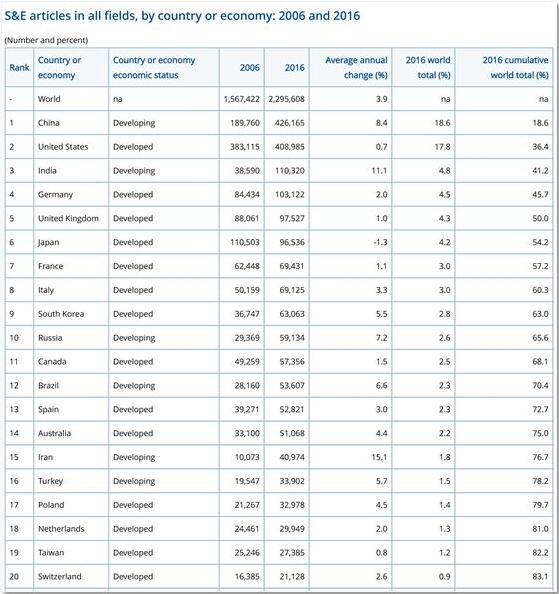The image size is (559, 594).
Task: Click the Rank column header
Action: [19, 67]
